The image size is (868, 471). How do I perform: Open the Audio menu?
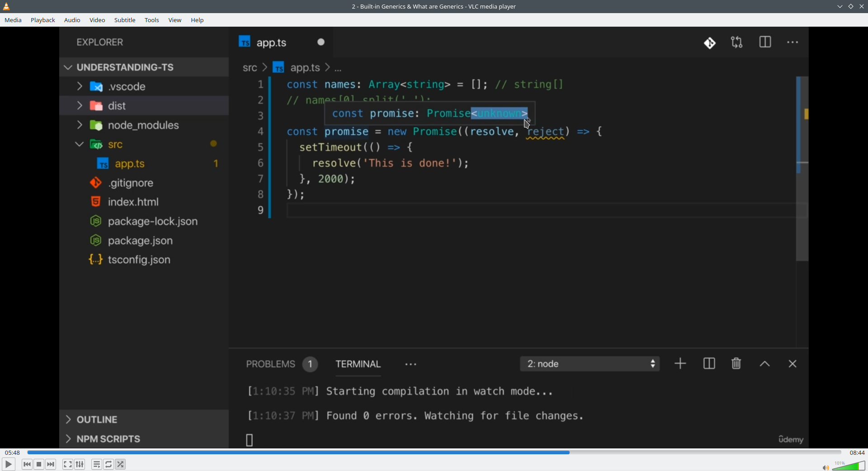click(72, 20)
